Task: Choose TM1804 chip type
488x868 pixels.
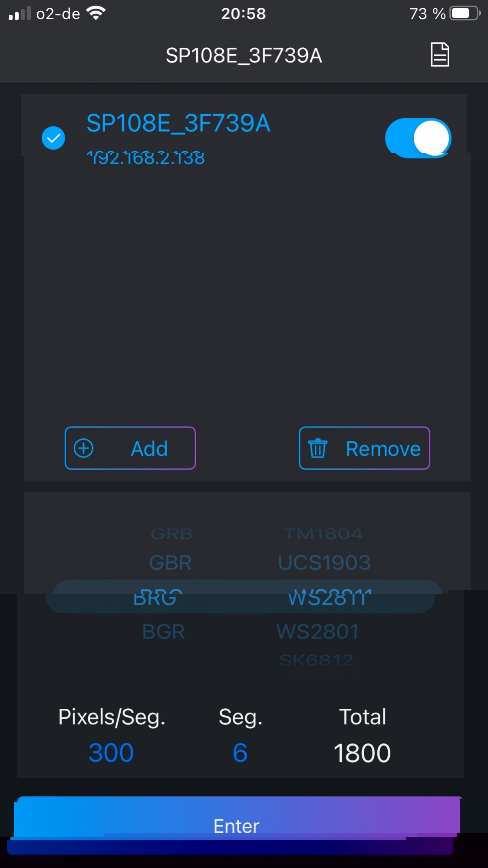Action: [x=323, y=534]
